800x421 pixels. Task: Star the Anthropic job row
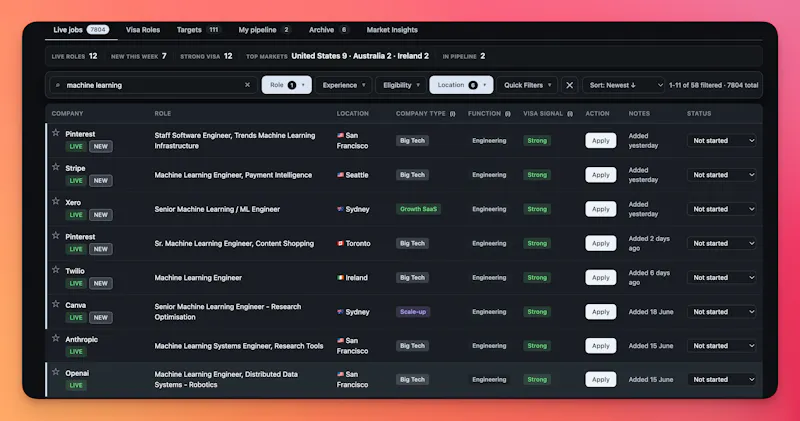(56, 338)
